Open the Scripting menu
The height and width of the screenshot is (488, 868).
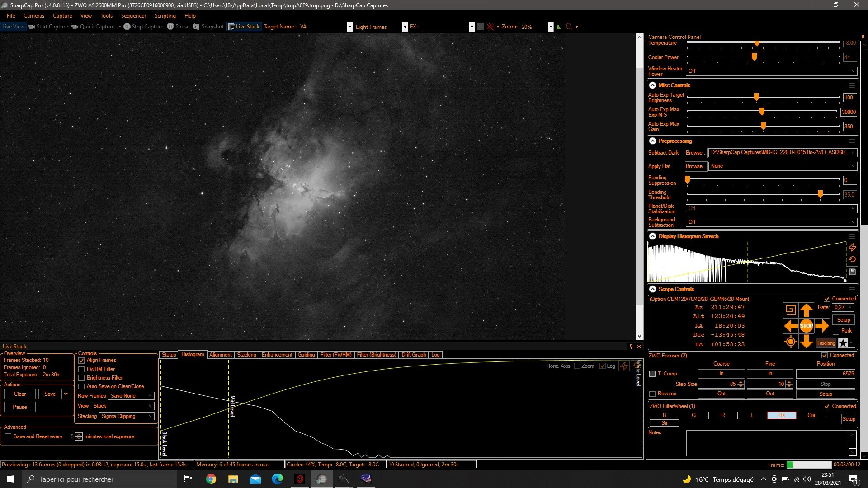tap(165, 16)
